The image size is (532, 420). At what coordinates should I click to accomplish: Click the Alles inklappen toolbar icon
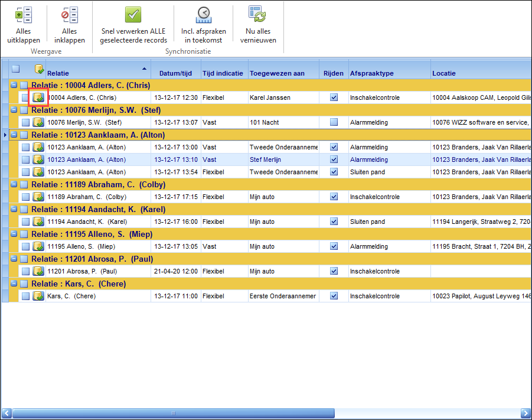(70, 15)
